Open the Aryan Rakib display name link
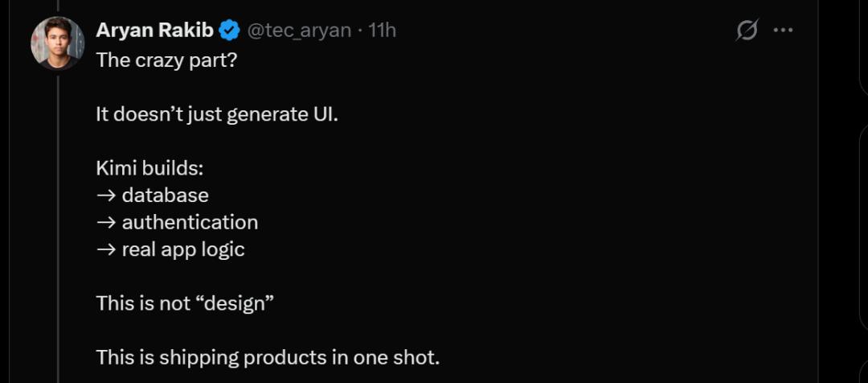The height and width of the screenshot is (383, 868). (x=155, y=31)
